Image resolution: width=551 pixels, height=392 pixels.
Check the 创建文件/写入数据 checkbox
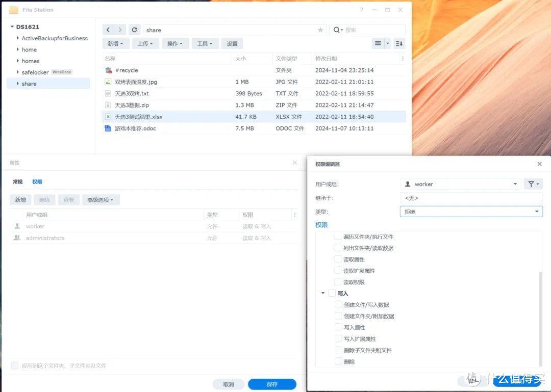tap(338, 304)
